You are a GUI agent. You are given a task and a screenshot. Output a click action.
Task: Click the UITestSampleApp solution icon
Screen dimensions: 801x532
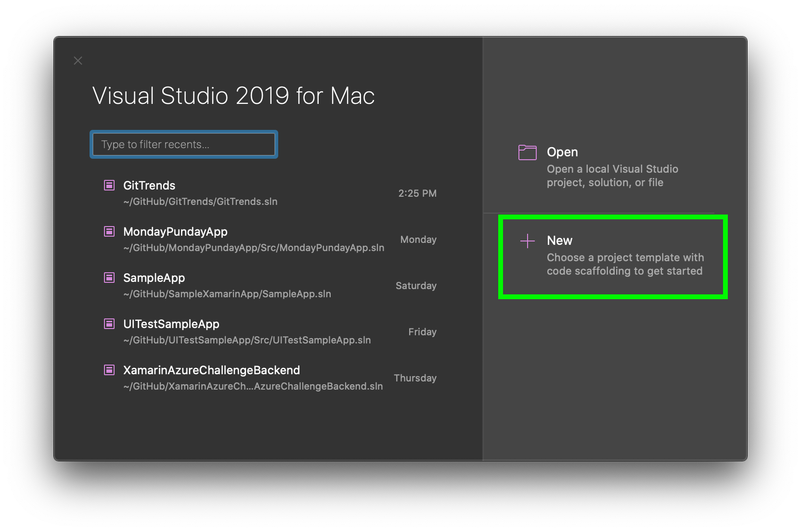[109, 324]
